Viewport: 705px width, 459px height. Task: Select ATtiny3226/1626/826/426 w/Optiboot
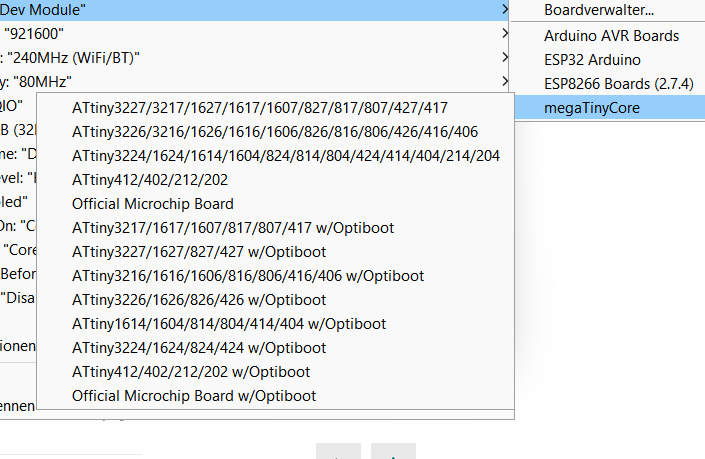[x=275, y=300]
